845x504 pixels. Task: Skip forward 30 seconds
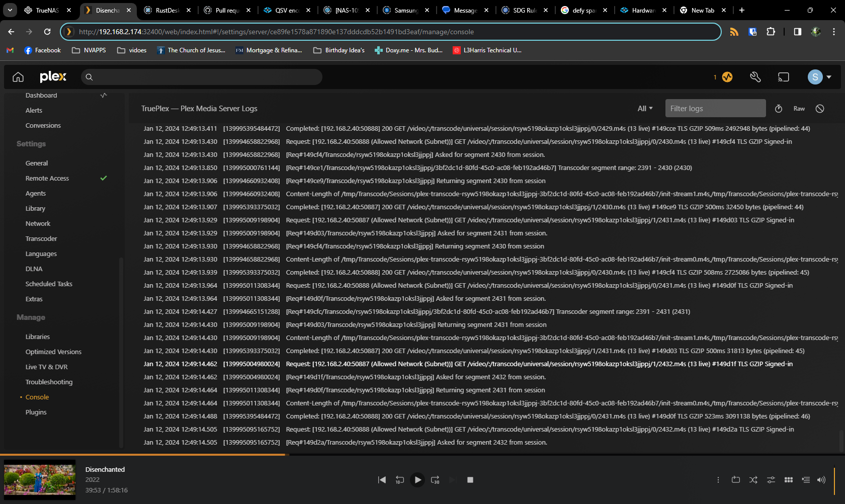[435, 480]
